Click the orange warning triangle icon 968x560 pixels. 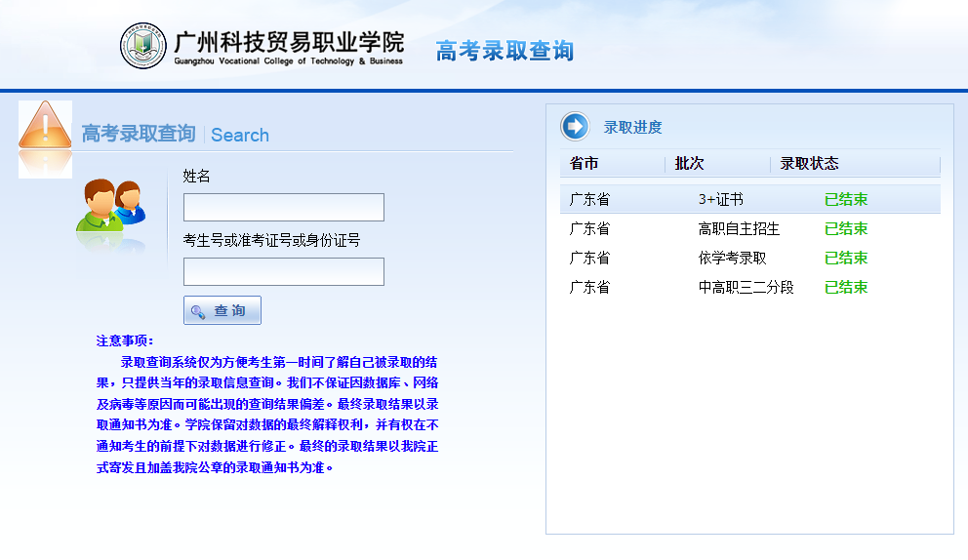click(x=45, y=125)
